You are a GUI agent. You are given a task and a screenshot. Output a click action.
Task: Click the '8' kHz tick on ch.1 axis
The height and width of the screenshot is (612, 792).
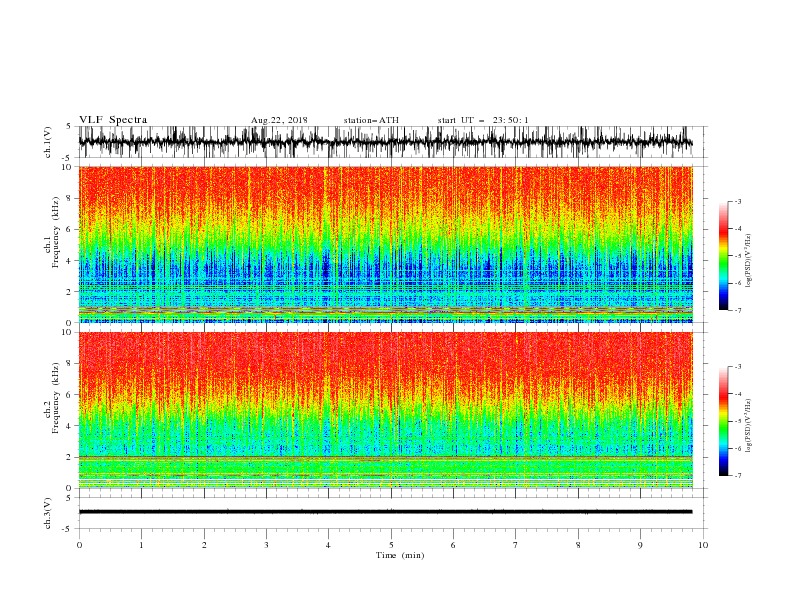(70, 198)
